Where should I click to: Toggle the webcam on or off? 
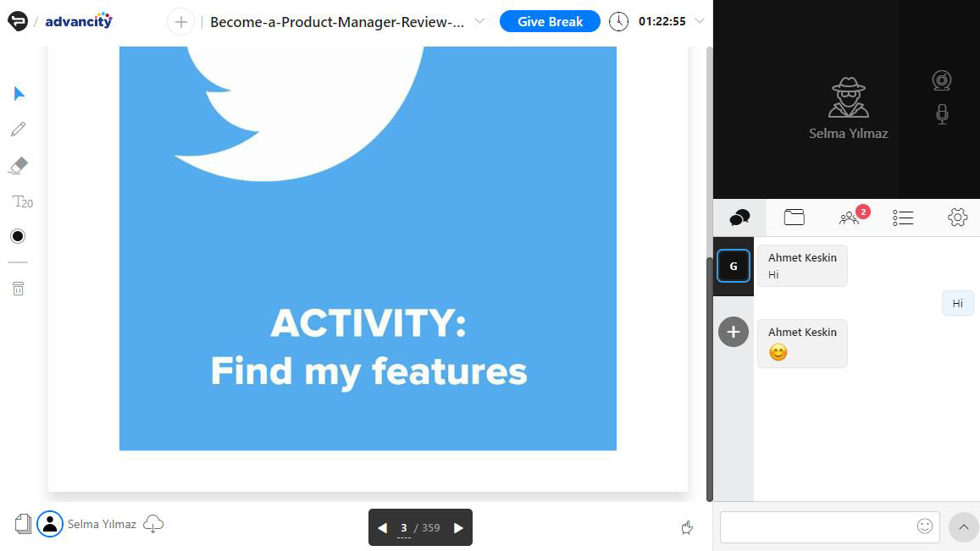click(942, 80)
